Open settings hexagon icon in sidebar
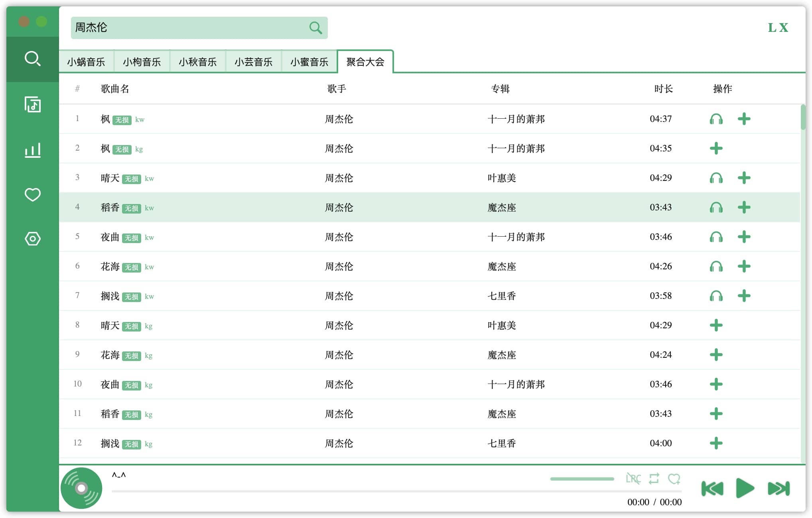 point(33,239)
